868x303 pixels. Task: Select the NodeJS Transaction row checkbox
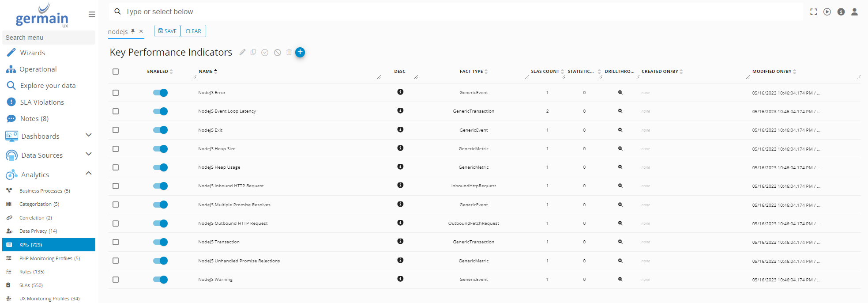tap(116, 242)
